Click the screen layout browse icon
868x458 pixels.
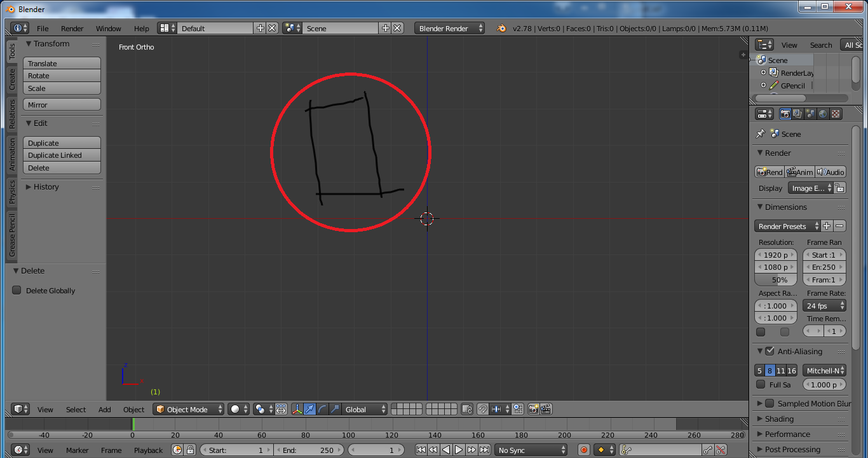167,28
